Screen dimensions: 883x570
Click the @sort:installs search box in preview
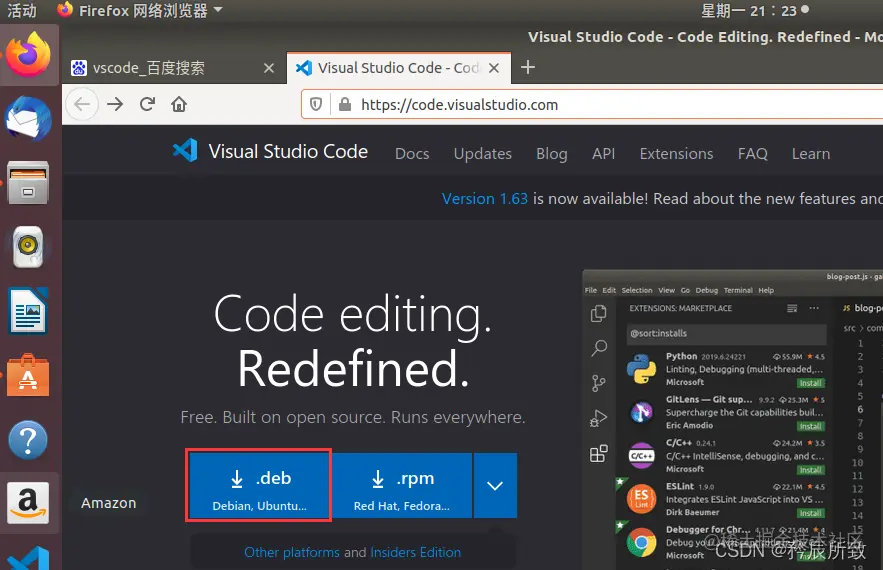click(726, 333)
